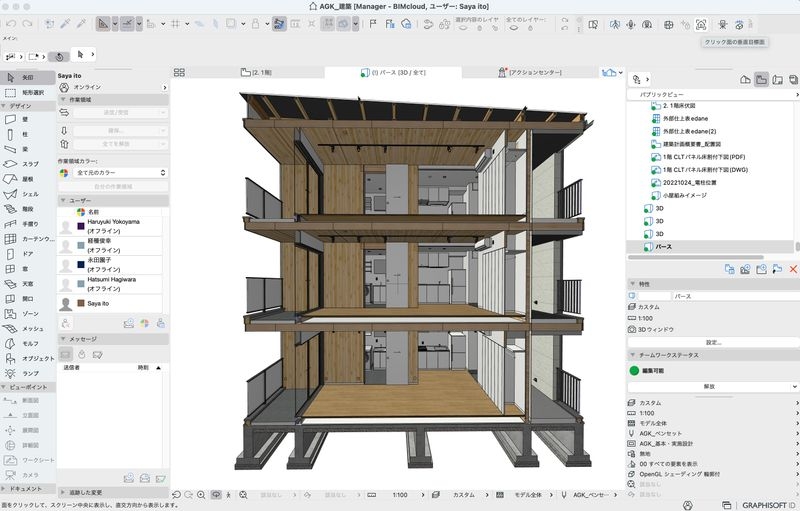Collapse the 特性 properties section
Viewport: 800px width, 511px height.
coord(633,284)
